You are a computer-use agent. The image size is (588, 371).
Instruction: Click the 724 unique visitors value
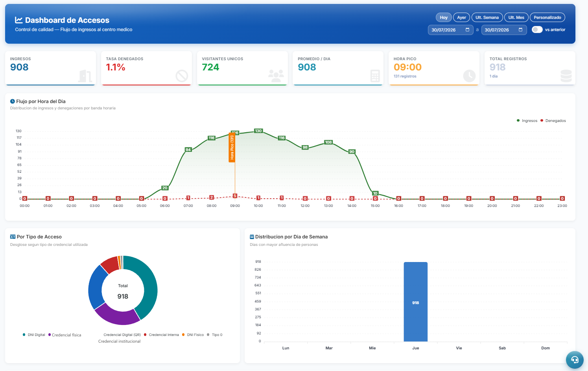(210, 67)
